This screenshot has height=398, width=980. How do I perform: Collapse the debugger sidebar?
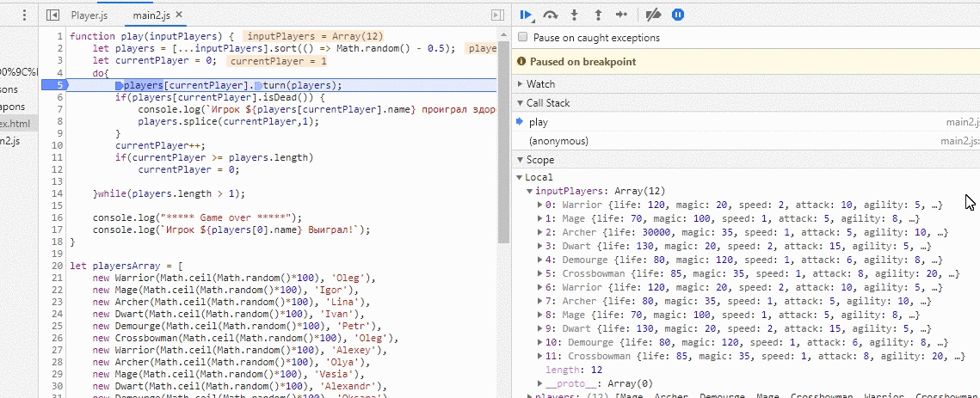(496, 15)
